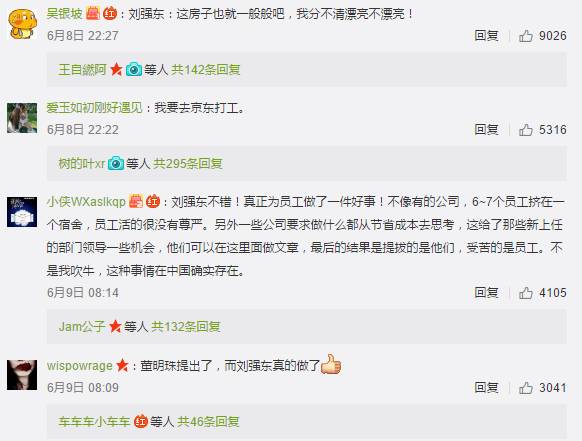The width and height of the screenshot is (582, 441).
Task: Expand 共142条回复 replies thread
Action: point(205,69)
